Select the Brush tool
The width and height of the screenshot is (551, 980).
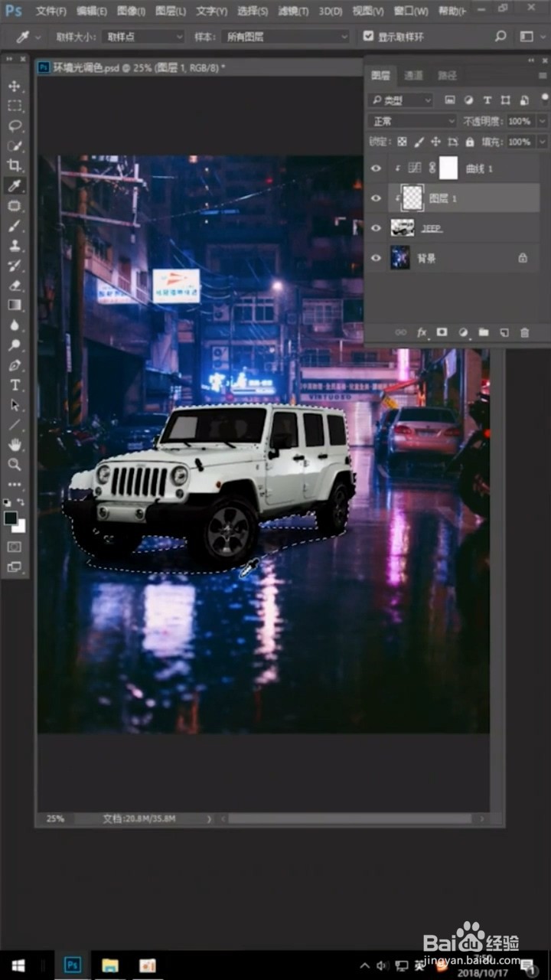pos(15,226)
